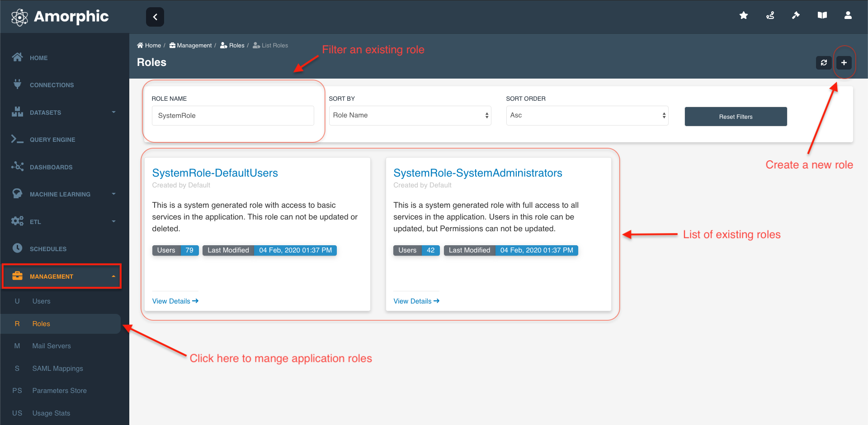The height and width of the screenshot is (425, 868).
Task: Open the documentation book icon
Action: 822,16
